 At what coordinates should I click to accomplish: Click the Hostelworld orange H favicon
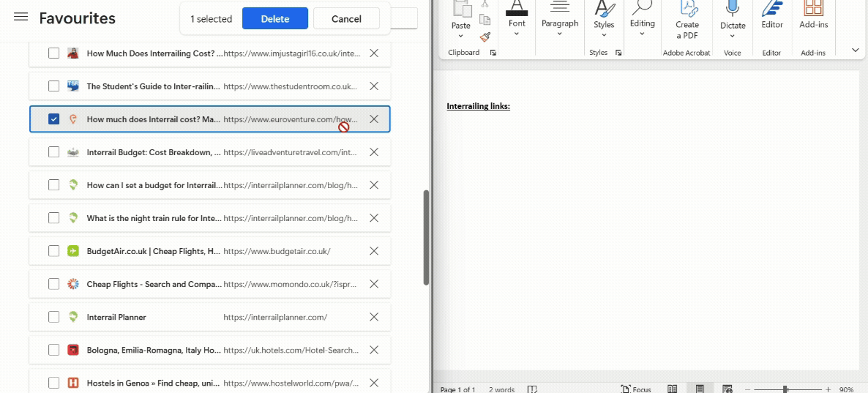[x=73, y=383]
